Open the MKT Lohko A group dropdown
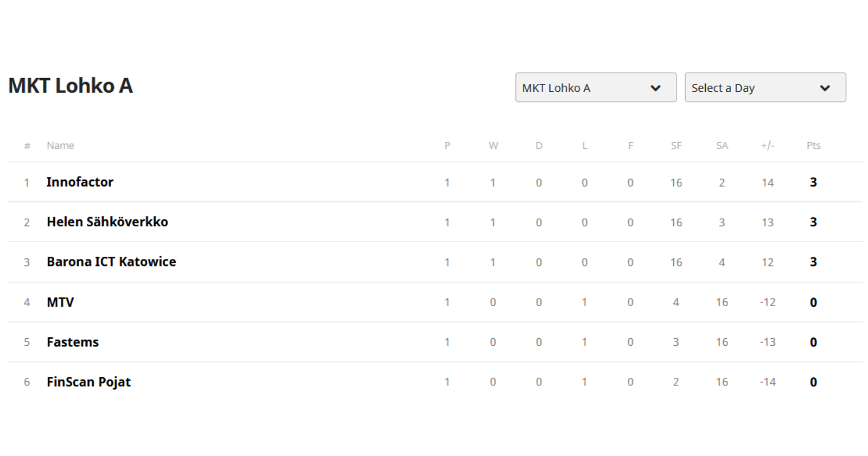The height and width of the screenshot is (456, 868). coord(595,87)
